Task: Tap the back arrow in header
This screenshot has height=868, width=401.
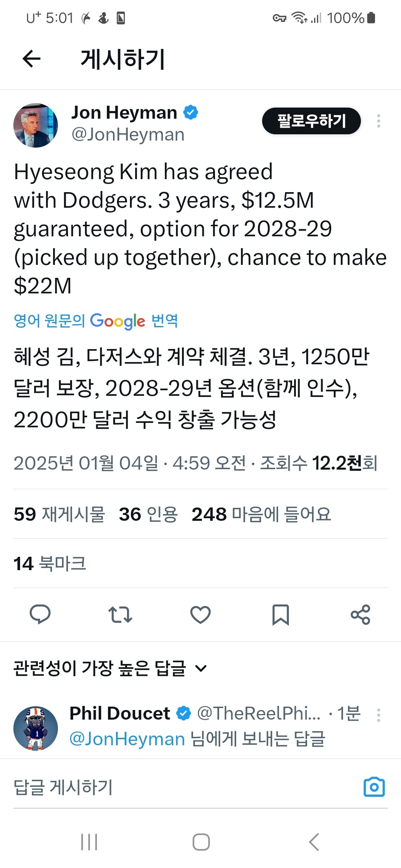Action: tap(32, 59)
